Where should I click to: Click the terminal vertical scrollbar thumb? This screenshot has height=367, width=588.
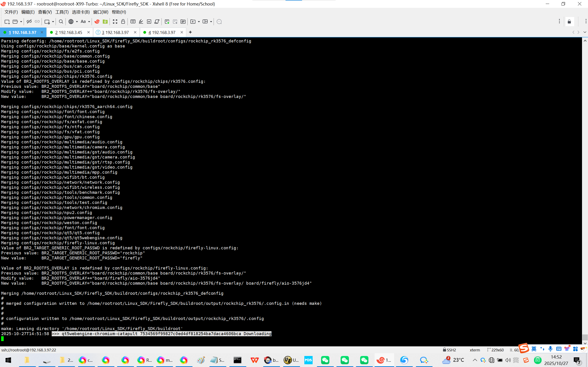click(x=585, y=337)
